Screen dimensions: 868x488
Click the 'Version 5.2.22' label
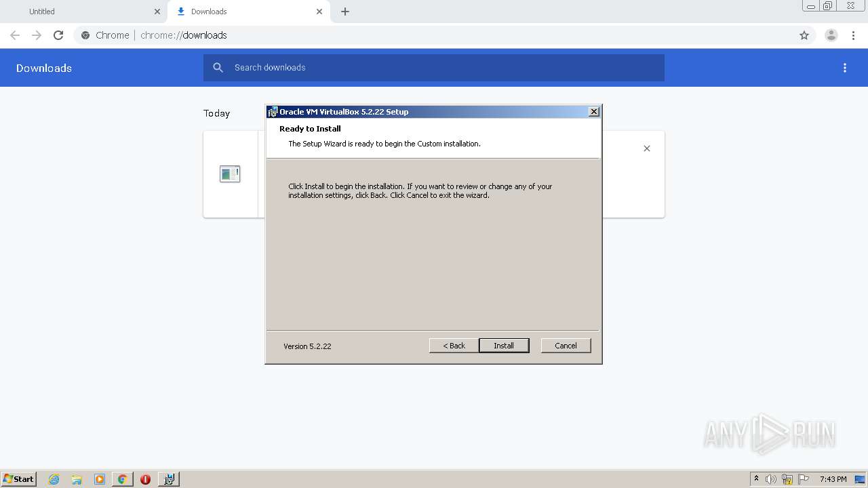(307, 346)
